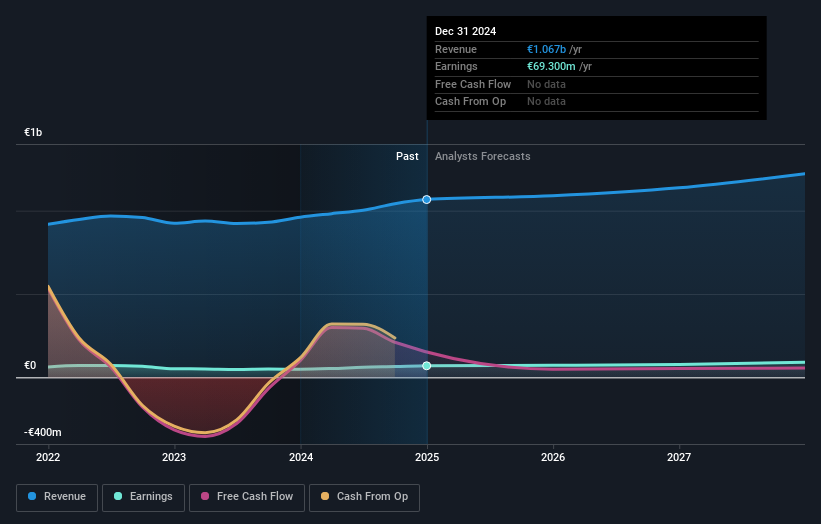The image size is (821, 524).
Task: Click the €1b y-axis label
Action: click(x=33, y=132)
